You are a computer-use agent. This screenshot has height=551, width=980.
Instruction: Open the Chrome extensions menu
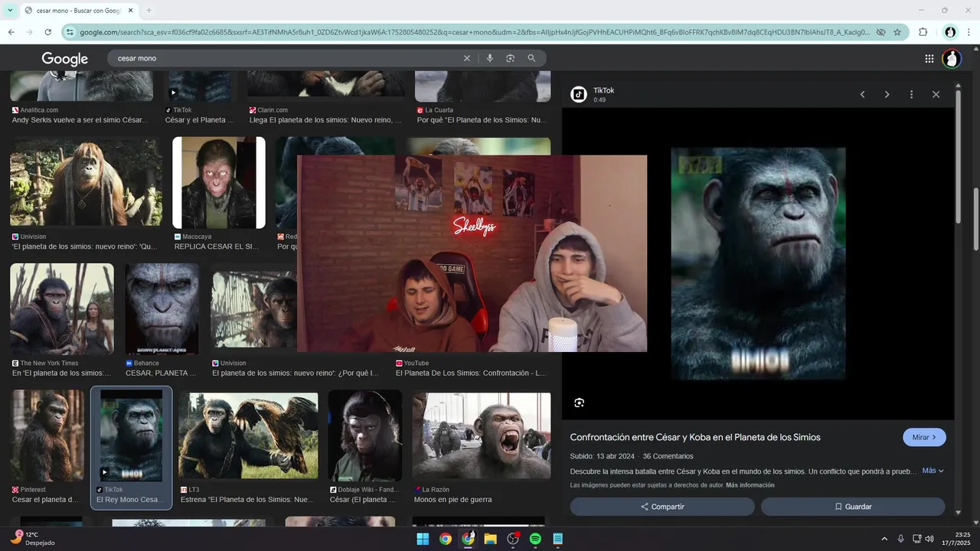pos(923,32)
